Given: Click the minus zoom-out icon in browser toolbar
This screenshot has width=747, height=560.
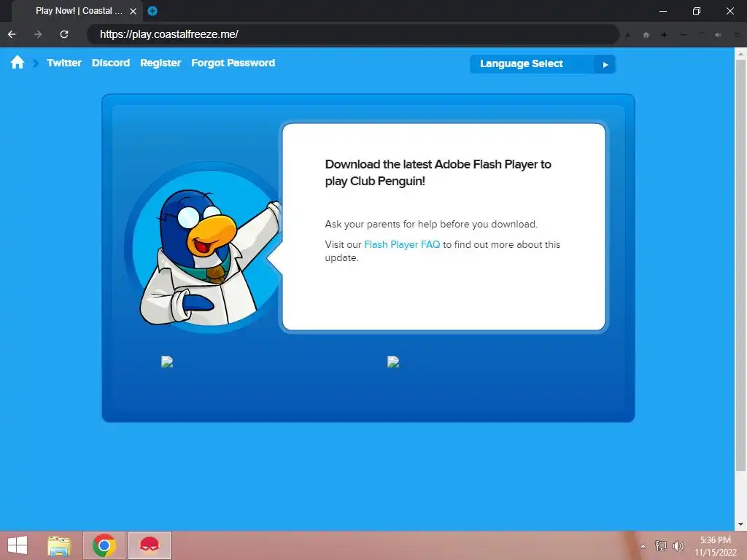Looking at the screenshot, I should click(683, 35).
